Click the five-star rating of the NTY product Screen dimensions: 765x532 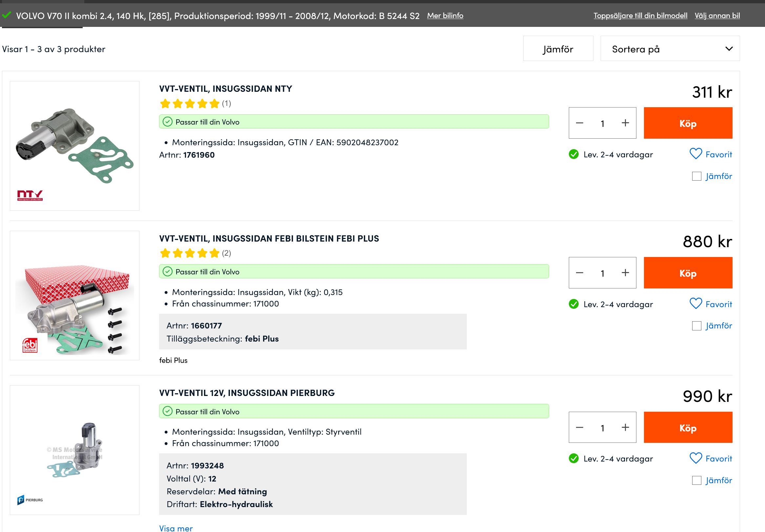[x=189, y=104]
